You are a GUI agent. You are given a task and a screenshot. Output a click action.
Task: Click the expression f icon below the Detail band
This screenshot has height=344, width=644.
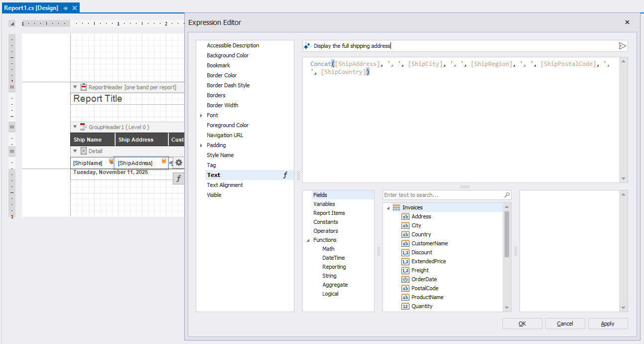178,178
